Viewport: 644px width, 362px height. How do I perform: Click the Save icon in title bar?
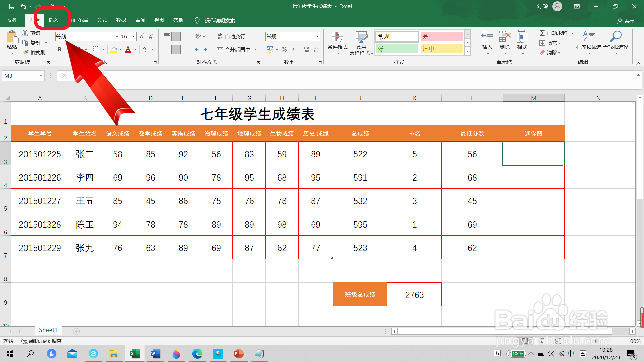[x=12, y=6]
